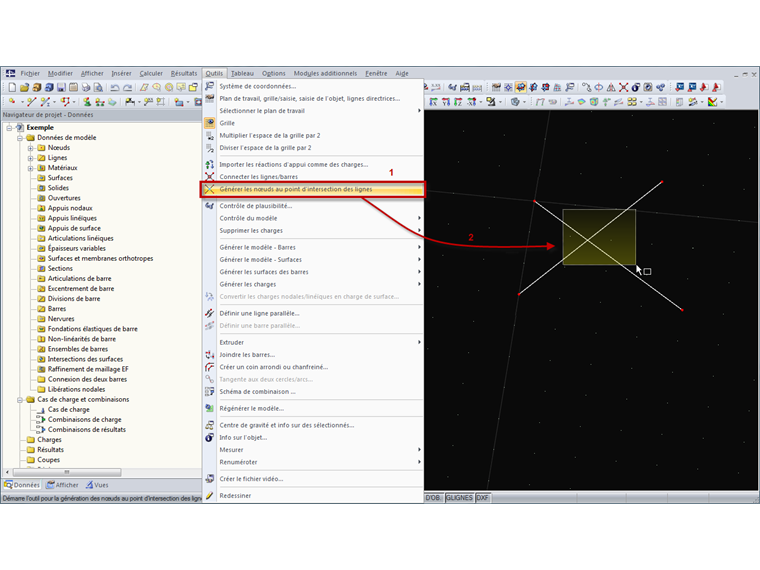Click the Système de coordonnées menu icon

(x=209, y=86)
